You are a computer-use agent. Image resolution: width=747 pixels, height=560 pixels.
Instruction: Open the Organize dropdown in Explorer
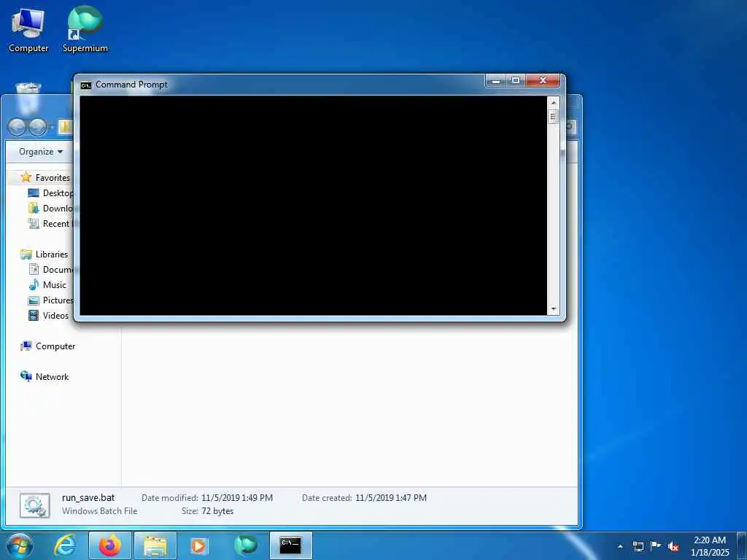(41, 152)
